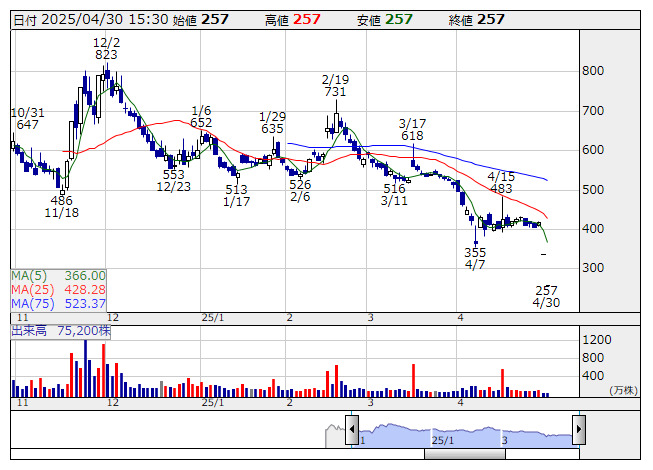Click the 1/6 652 annotation
Screen dimensions: 653x470
click(x=201, y=117)
